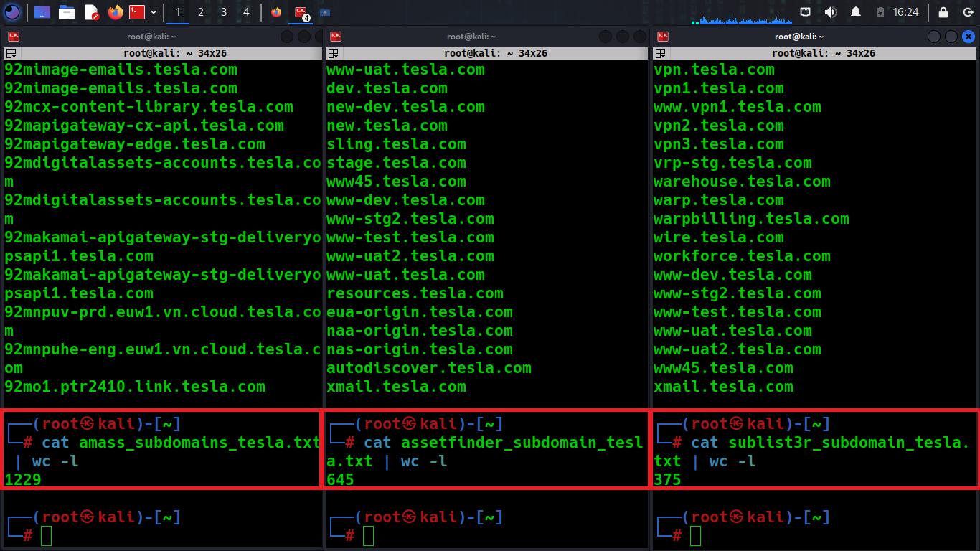Lock the screen with the padlock icon
The height and width of the screenshot is (551, 980).
point(943,12)
